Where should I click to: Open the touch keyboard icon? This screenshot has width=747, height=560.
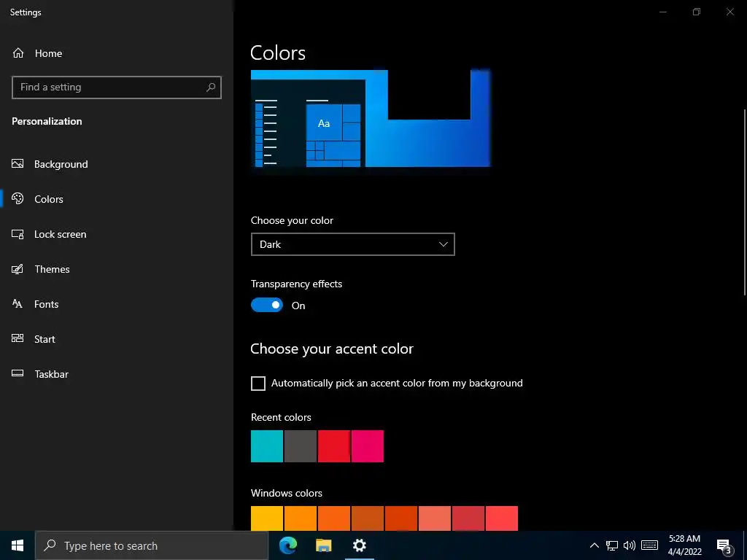click(649, 545)
